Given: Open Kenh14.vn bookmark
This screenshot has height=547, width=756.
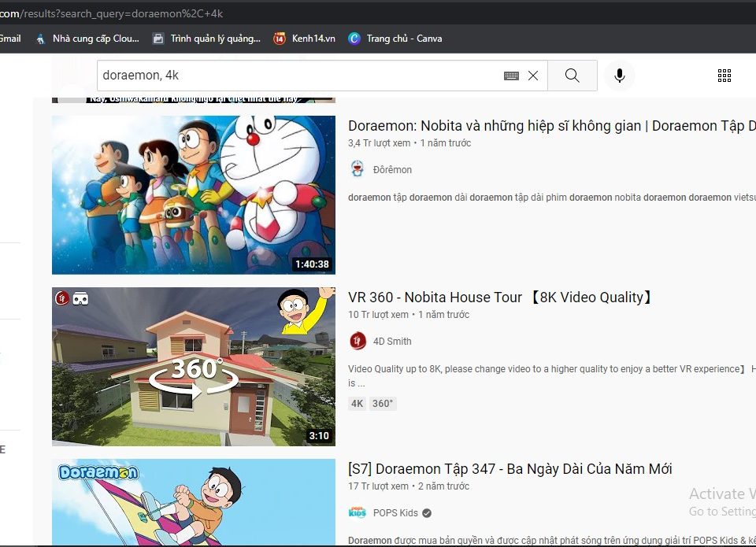Looking at the screenshot, I should [304, 39].
